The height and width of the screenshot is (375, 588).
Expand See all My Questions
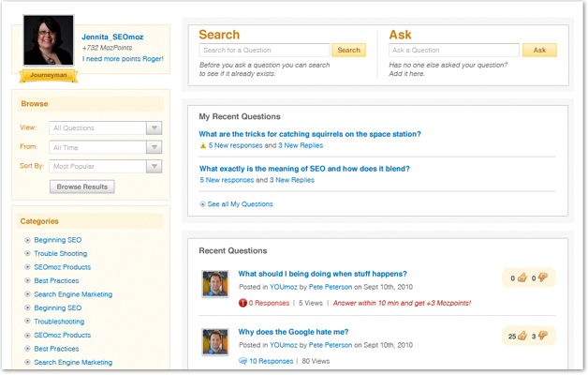203,204
